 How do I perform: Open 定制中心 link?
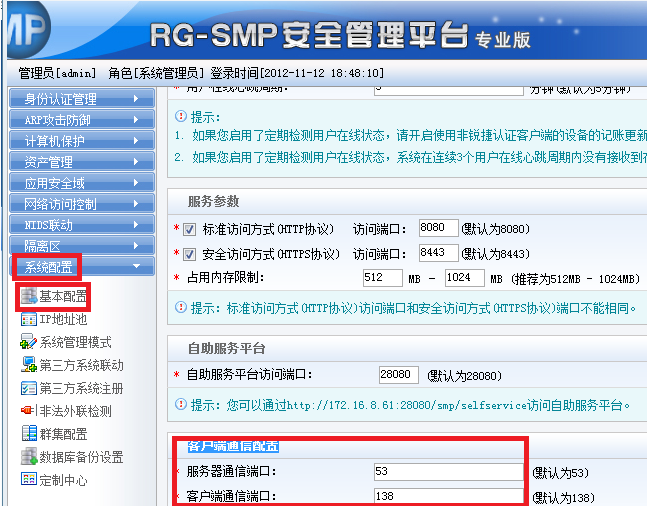[x=63, y=480]
